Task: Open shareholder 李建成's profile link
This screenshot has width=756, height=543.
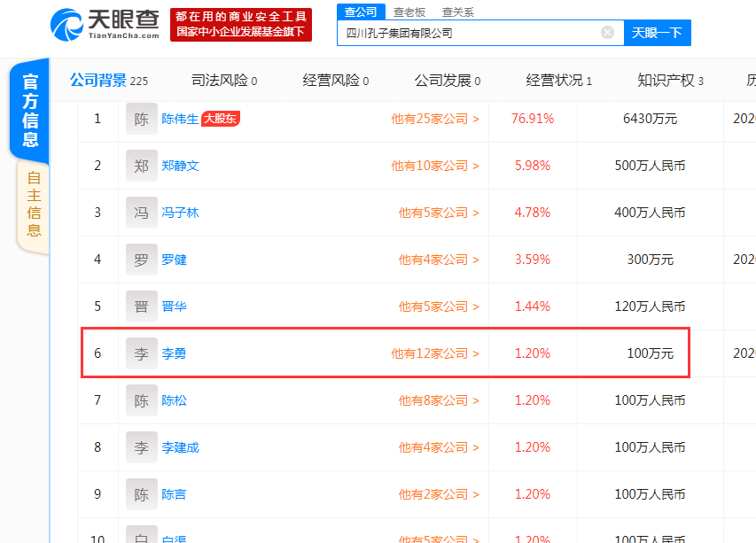Action: (x=180, y=447)
